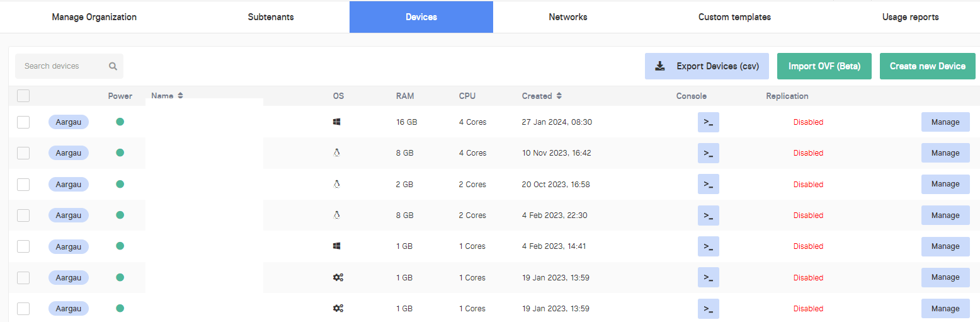This screenshot has width=980, height=322.
Task: Click Create new Device button
Action: (927, 66)
